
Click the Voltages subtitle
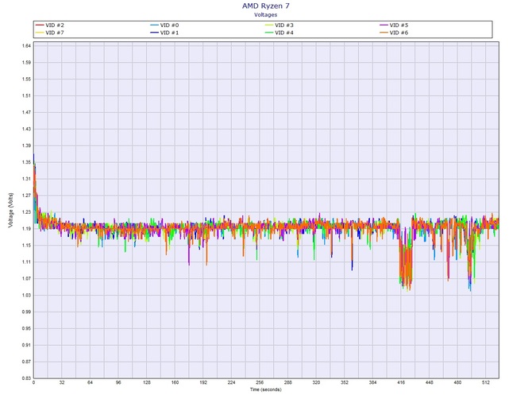tap(266, 14)
